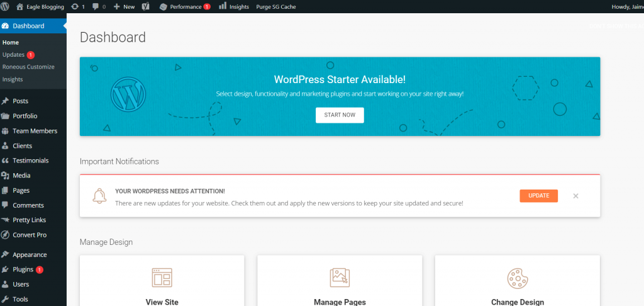Click Purge SG Cache in admin bar
The height and width of the screenshot is (306, 644).
coord(276,6)
